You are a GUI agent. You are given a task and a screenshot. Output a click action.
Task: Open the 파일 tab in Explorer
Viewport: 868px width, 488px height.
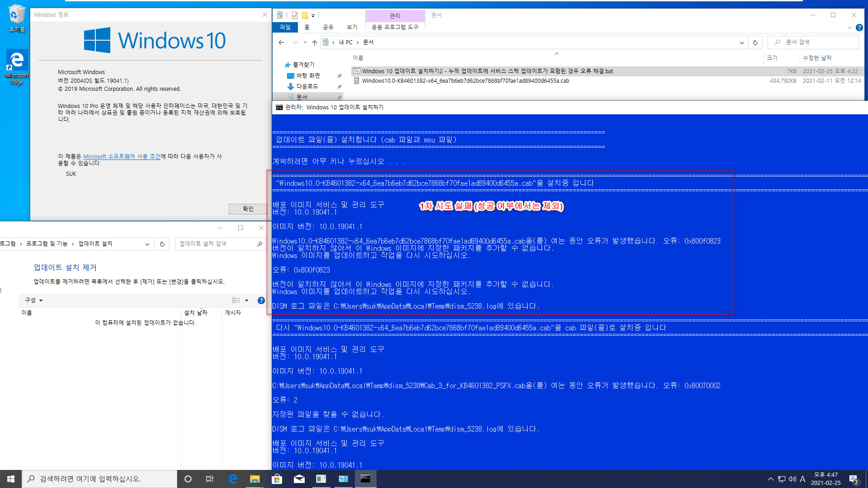coord(285,27)
